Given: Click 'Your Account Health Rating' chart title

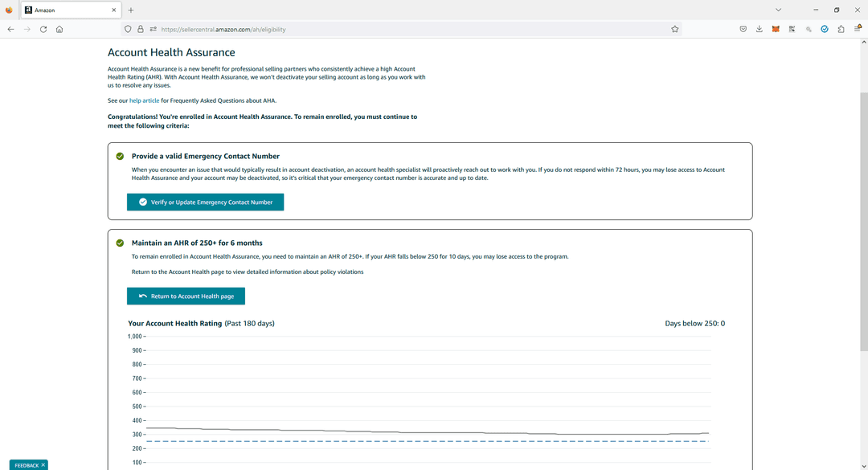Looking at the screenshot, I should pos(175,323).
